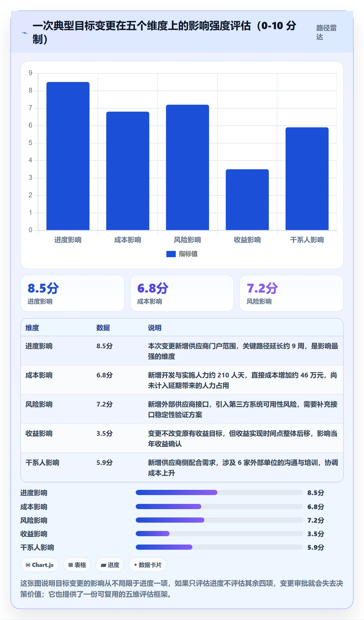Image resolution: width=364 pixels, height=620 pixels.
Task: Click the 3.5分 cell in the table
Action: pos(105,433)
